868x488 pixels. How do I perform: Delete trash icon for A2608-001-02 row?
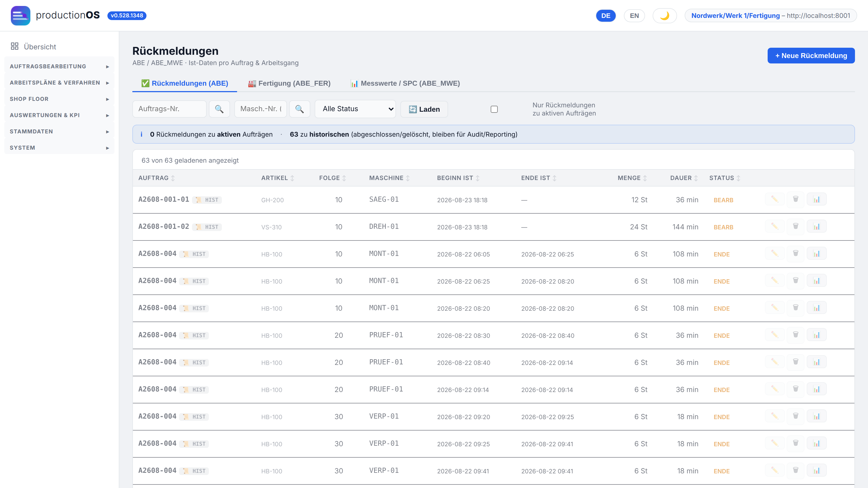[796, 226]
